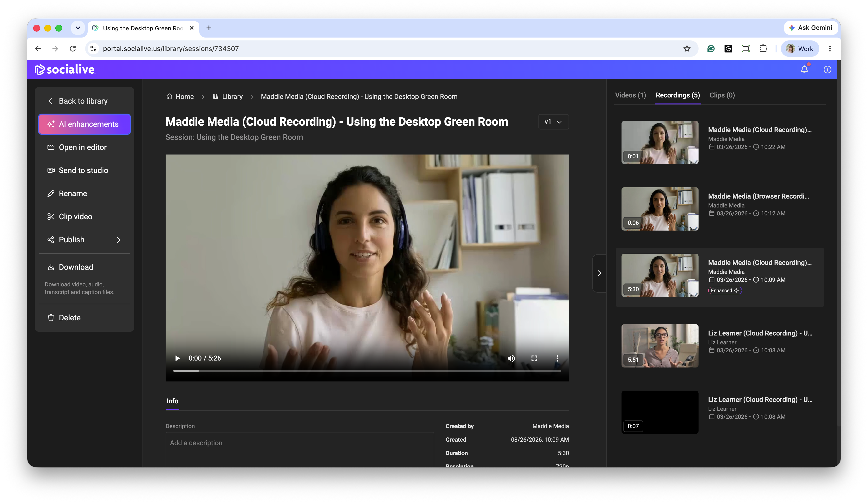Click the Session: Using the Desktop Green Room subtitle

tap(234, 137)
